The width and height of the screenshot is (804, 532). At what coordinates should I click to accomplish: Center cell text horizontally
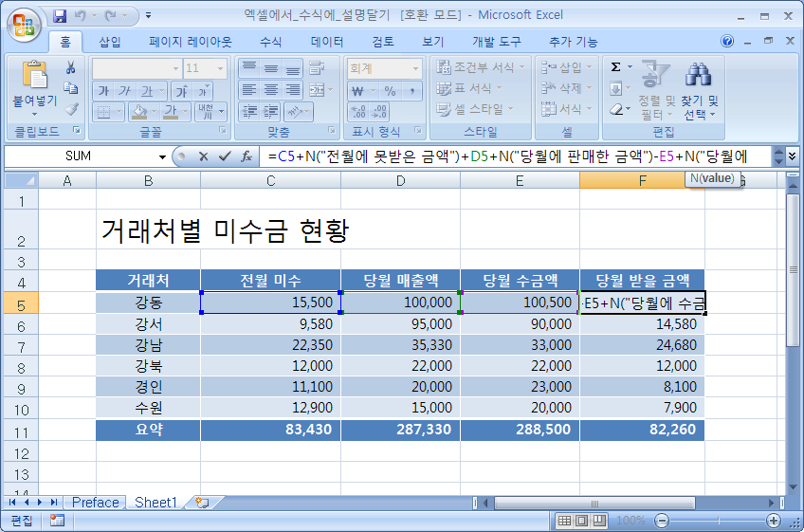[271, 90]
